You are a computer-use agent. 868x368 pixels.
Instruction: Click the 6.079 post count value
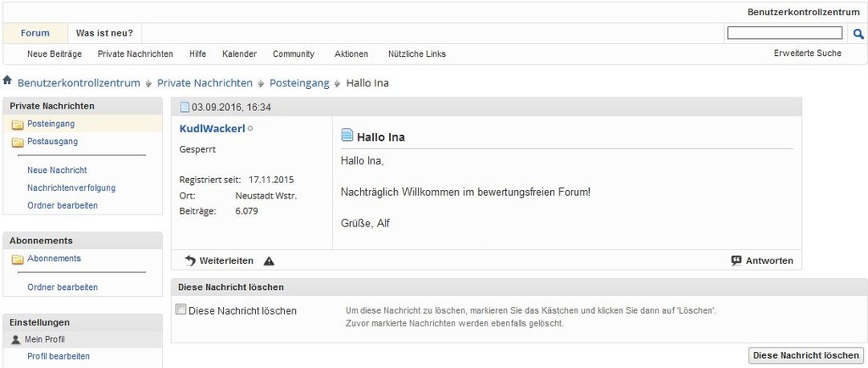[247, 211]
